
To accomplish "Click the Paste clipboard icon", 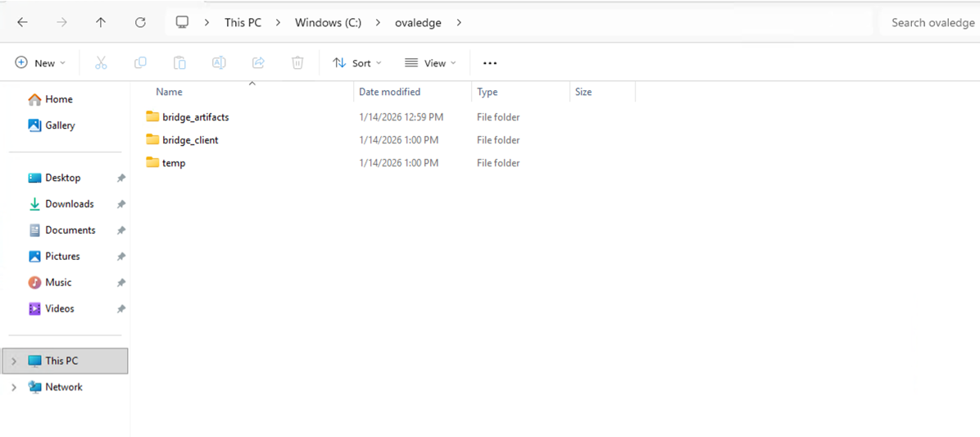I will 179,63.
